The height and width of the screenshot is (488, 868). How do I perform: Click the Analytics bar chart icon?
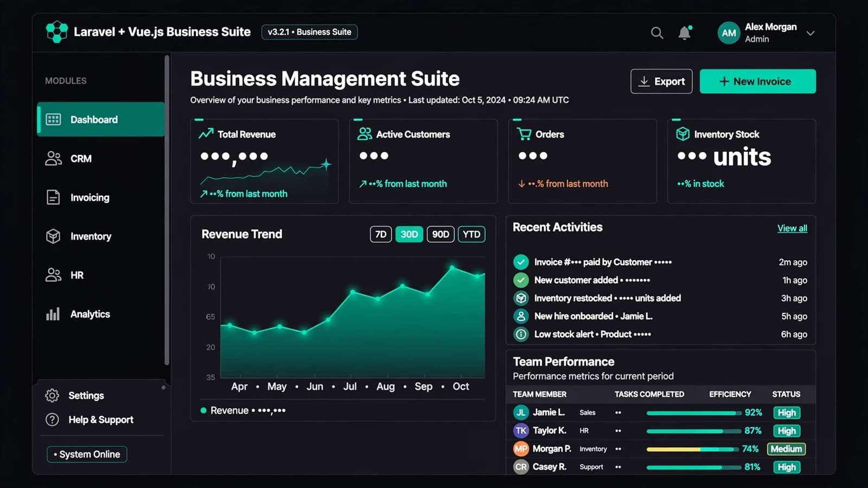point(53,314)
